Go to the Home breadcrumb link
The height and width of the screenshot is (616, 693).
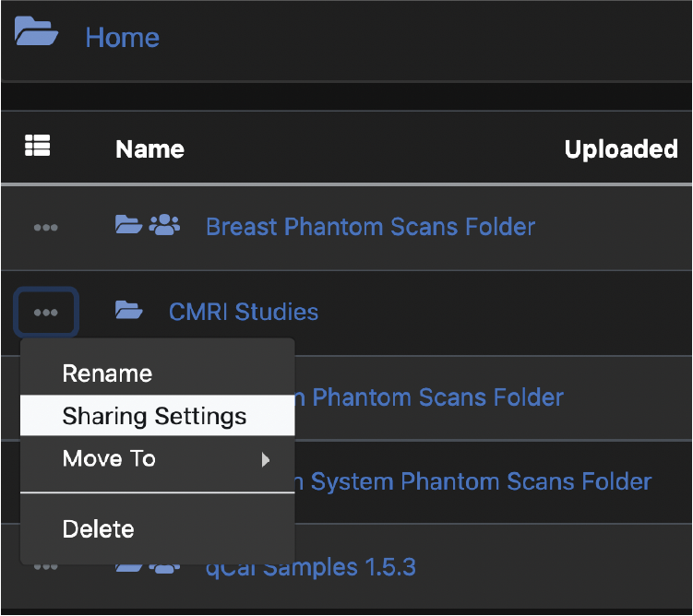click(x=122, y=38)
